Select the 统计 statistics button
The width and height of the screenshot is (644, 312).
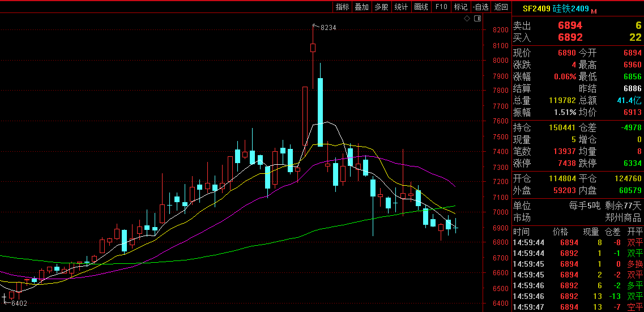401,7
